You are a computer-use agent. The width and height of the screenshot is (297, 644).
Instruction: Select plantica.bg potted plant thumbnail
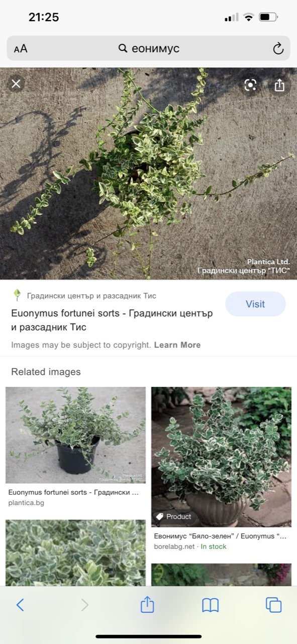(x=75, y=435)
